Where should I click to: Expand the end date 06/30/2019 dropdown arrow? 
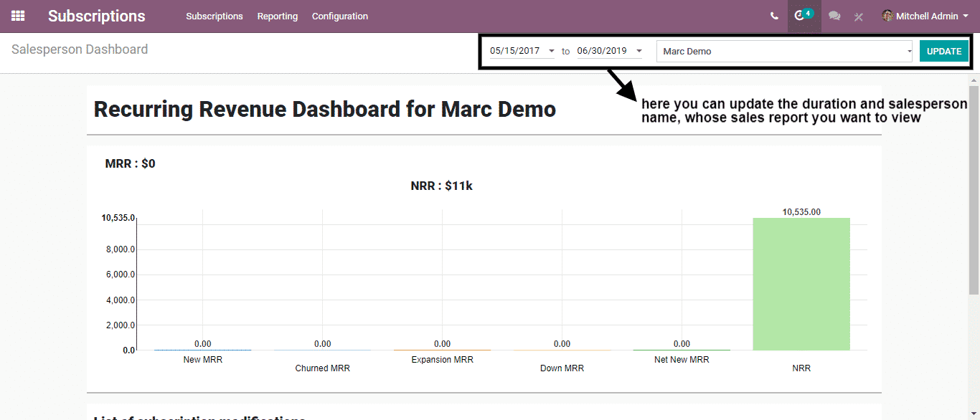point(639,52)
